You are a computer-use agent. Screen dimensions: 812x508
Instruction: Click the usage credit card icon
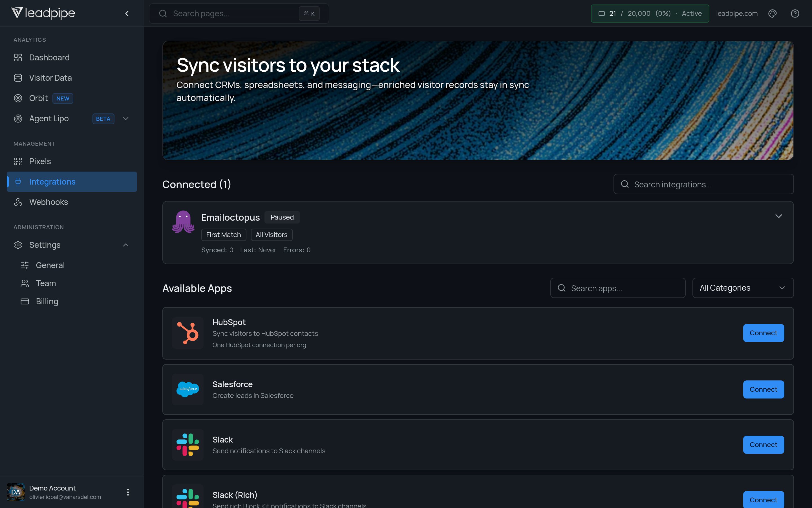tap(602, 14)
